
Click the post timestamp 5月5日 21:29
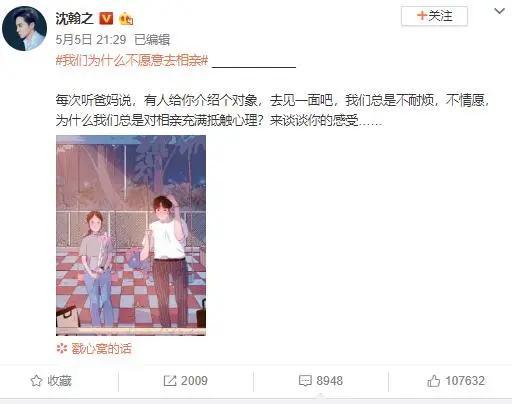pos(91,40)
